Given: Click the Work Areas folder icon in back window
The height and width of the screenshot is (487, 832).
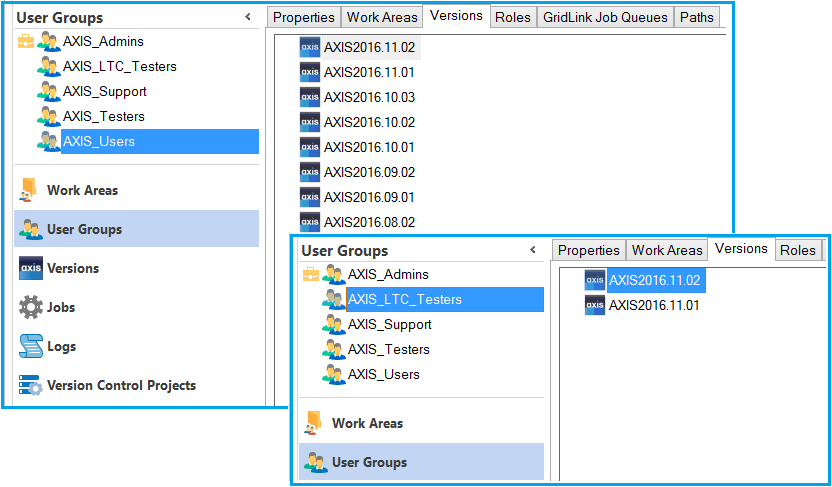Looking at the screenshot, I should pyautogui.click(x=28, y=190).
